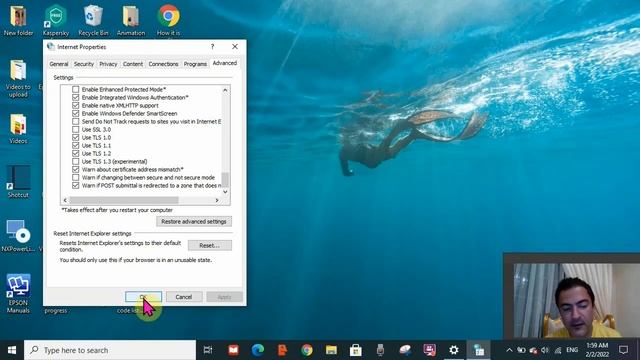Click the Windows Start button
Image resolution: width=640 pixels, height=360 pixels.
12,350
